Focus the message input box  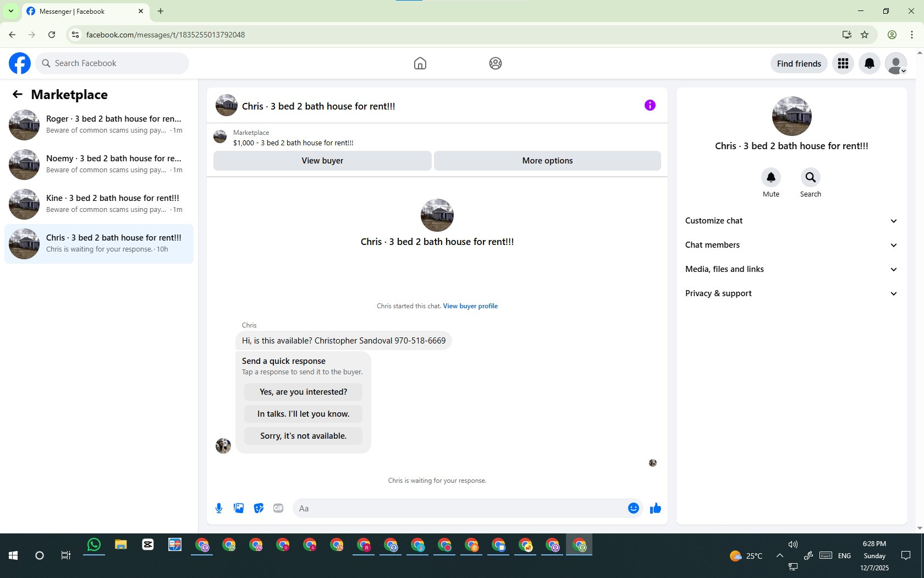tap(459, 508)
